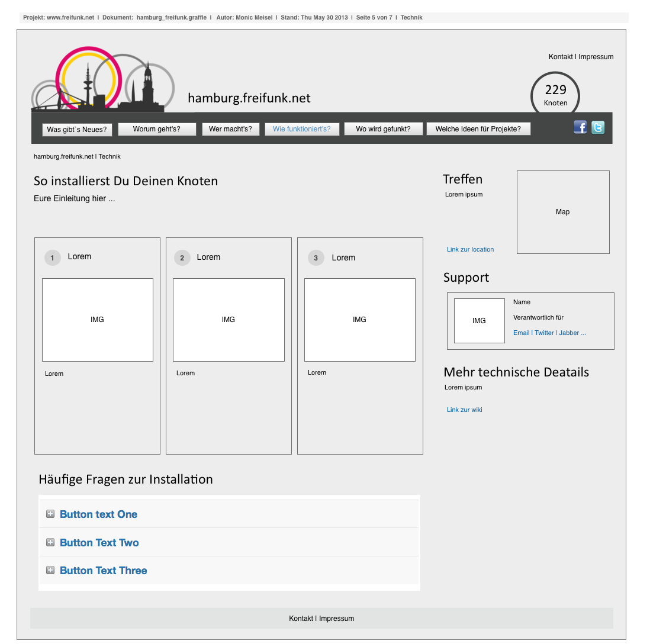This screenshot has width=666, height=644.
Task: Expand the Button Text Three accordion
Action: coord(104,571)
